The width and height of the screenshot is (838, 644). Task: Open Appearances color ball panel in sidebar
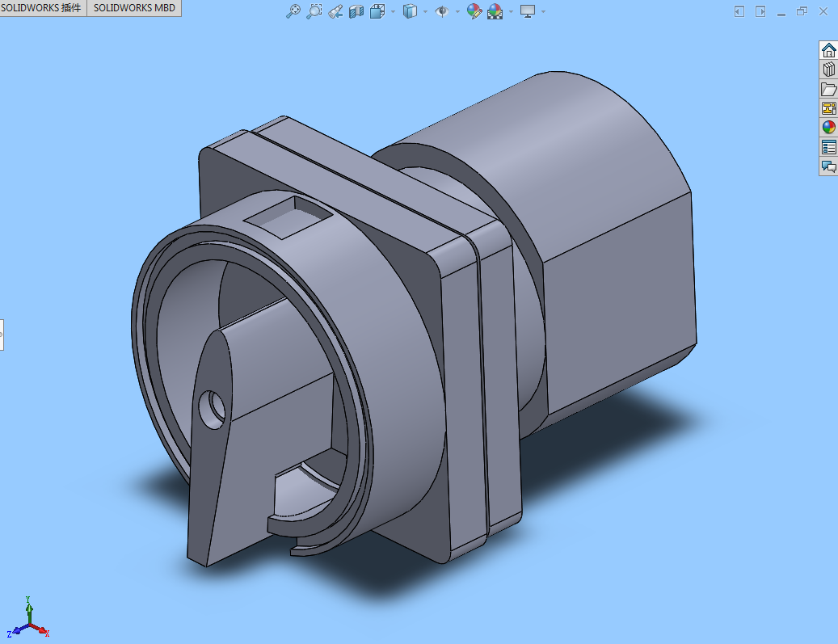pos(828,128)
